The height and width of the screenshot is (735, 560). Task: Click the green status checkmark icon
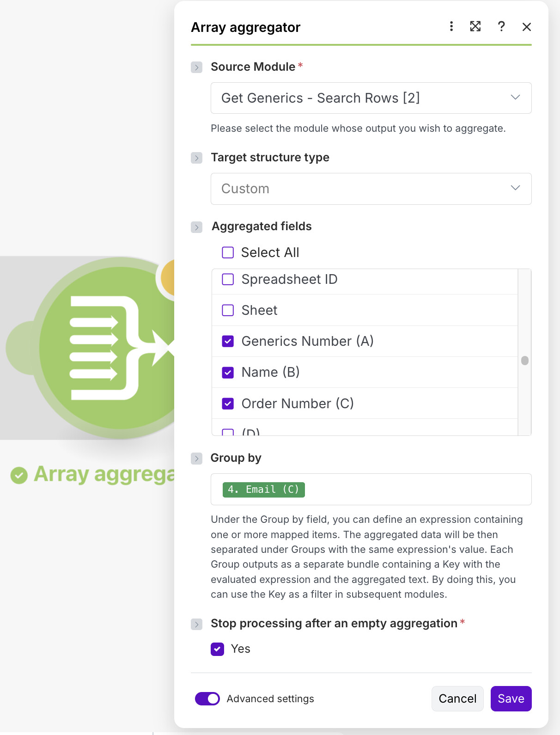click(x=19, y=475)
